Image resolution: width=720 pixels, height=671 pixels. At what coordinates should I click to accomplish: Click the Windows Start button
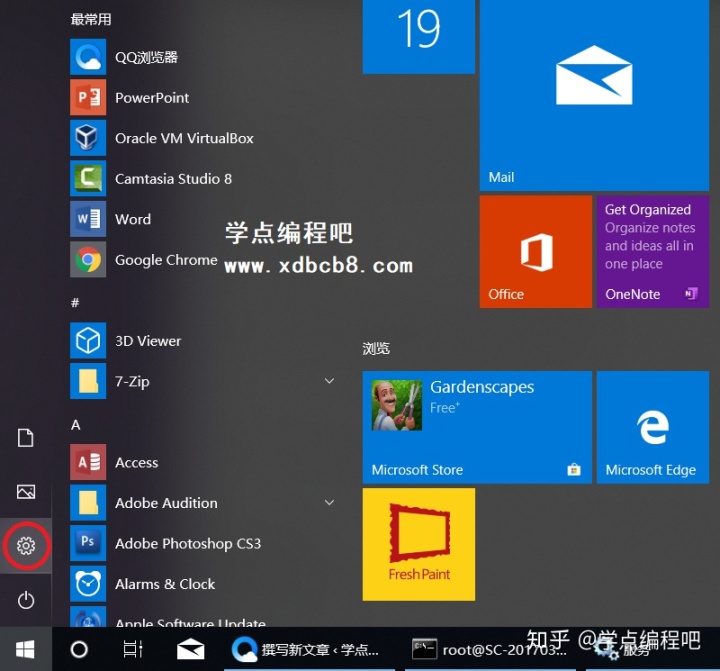[x=25, y=649]
